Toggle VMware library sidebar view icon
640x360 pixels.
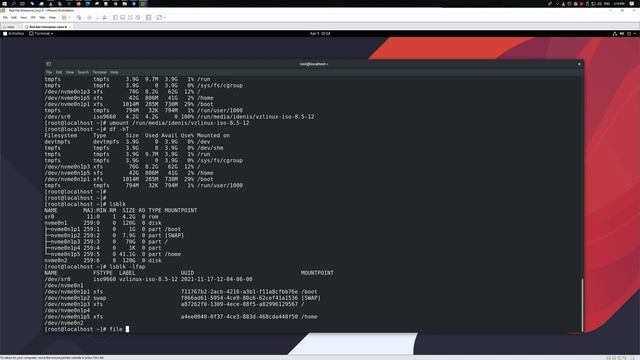tap(116, 18)
